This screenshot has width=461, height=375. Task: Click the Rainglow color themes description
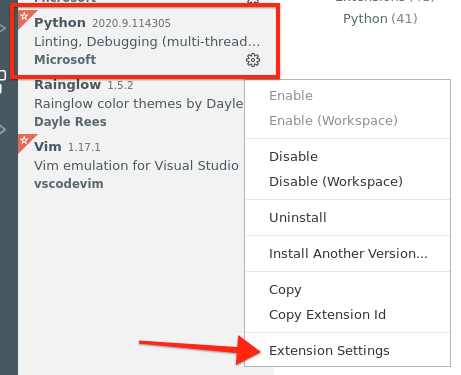pyautogui.click(x=139, y=104)
